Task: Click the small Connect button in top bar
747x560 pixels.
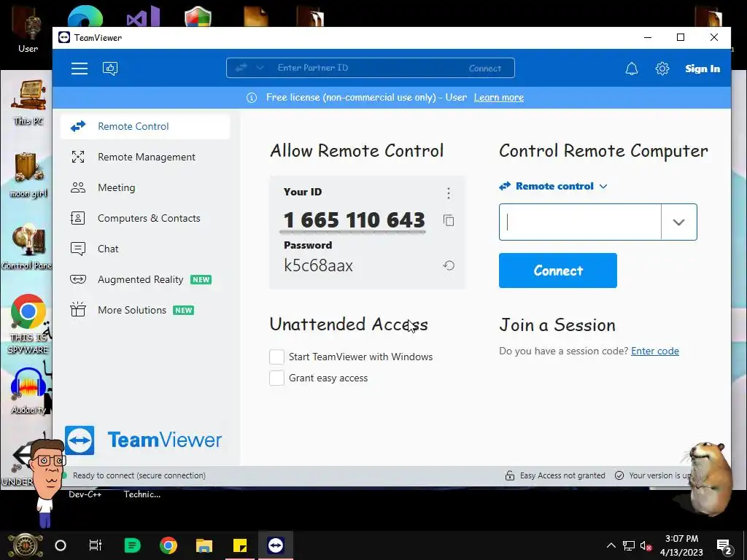Action: pos(484,68)
